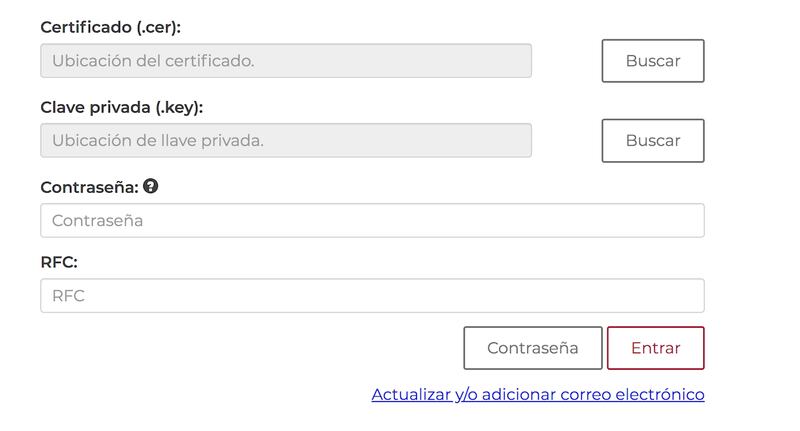Follow the link to update email address
This screenshot has width=800, height=431.
pyautogui.click(x=537, y=394)
